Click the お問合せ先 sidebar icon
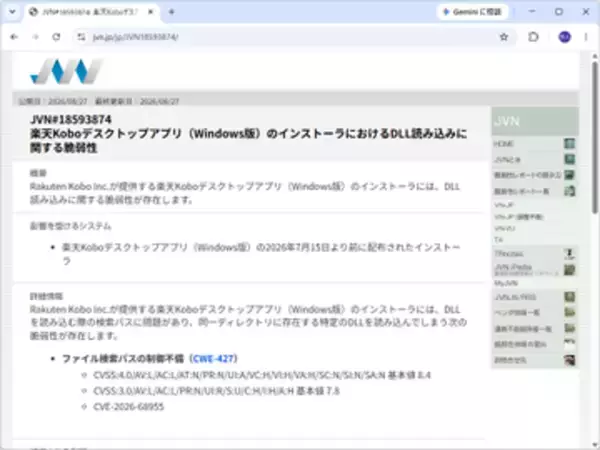This screenshot has width=600, height=450. point(569,360)
